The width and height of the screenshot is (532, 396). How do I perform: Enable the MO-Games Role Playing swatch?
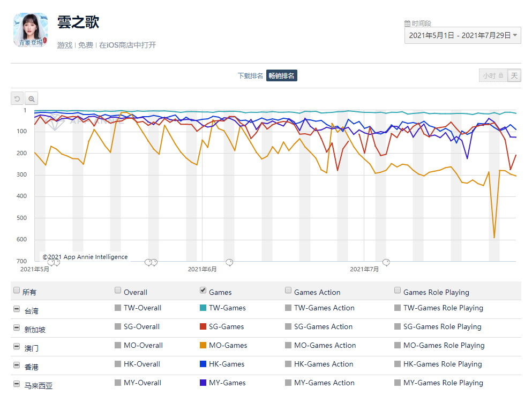[x=398, y=345]
